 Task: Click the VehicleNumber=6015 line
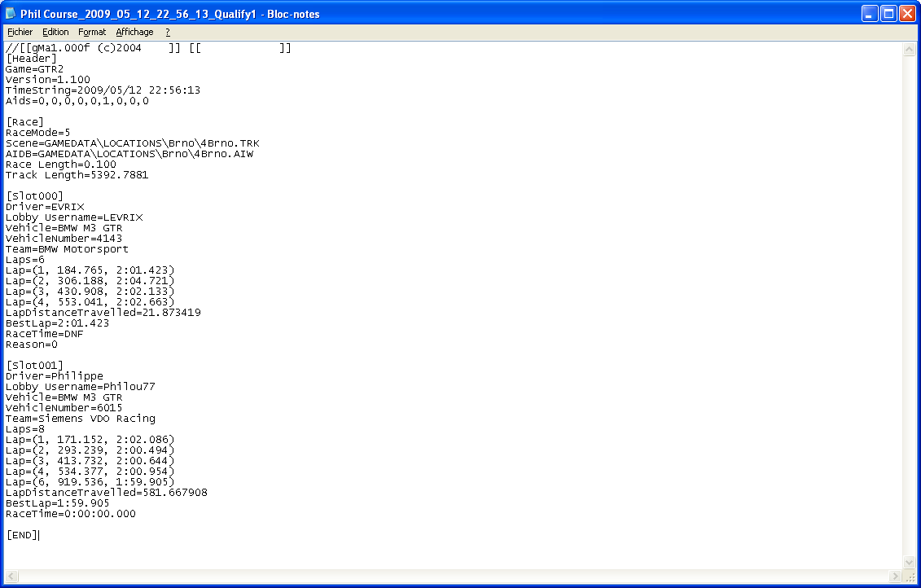coord(64,408)
